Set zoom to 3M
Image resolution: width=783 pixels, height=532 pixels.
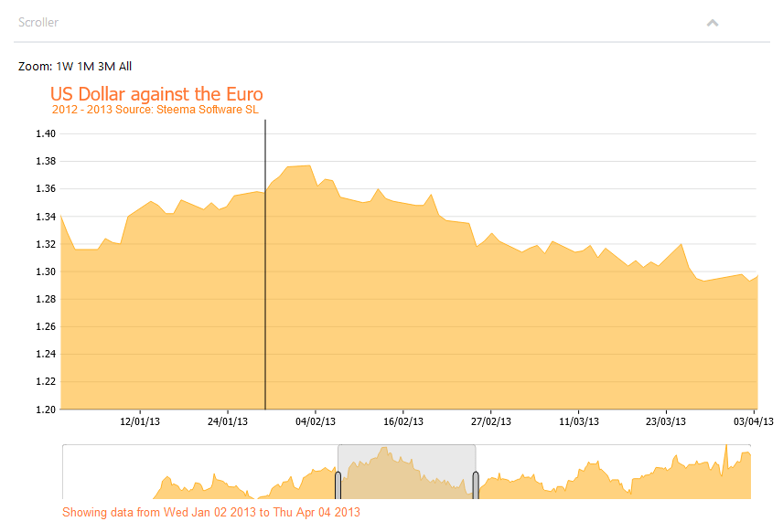tap(107, 67)
